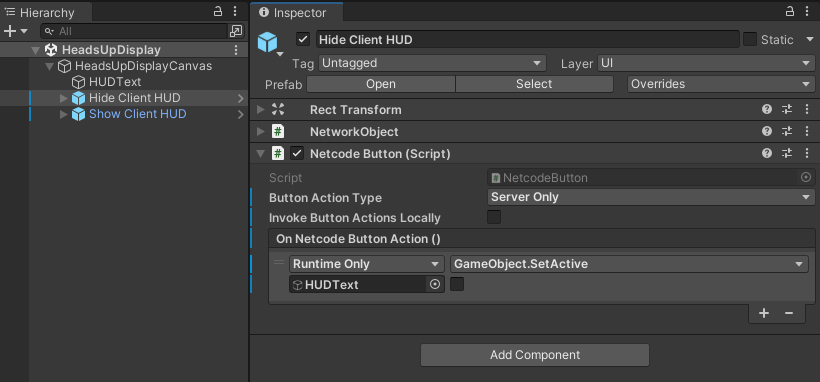
Task: Open Netcode Button help reference icon
Action: pyautogui.click(x=767, y=153)
